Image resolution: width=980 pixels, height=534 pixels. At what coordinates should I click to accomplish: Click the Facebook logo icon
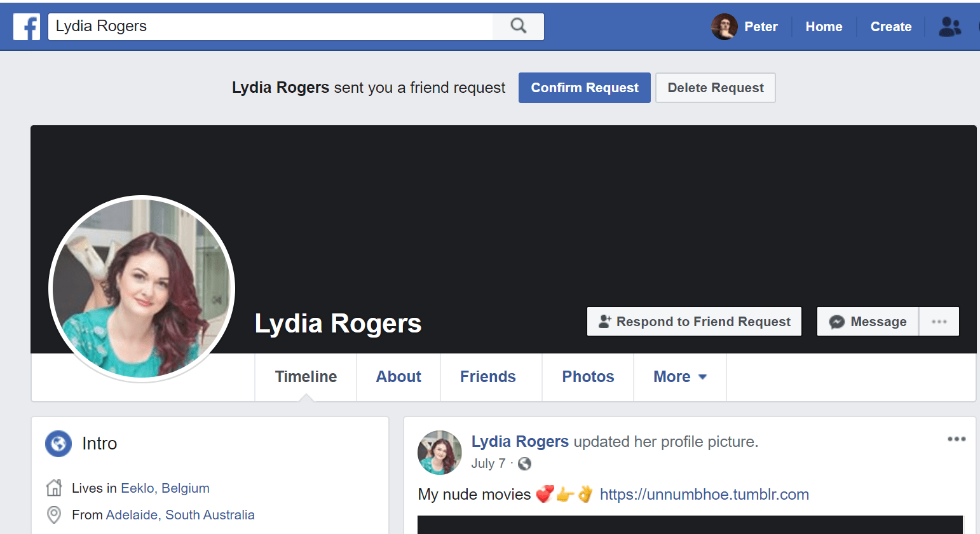(27, 27)
